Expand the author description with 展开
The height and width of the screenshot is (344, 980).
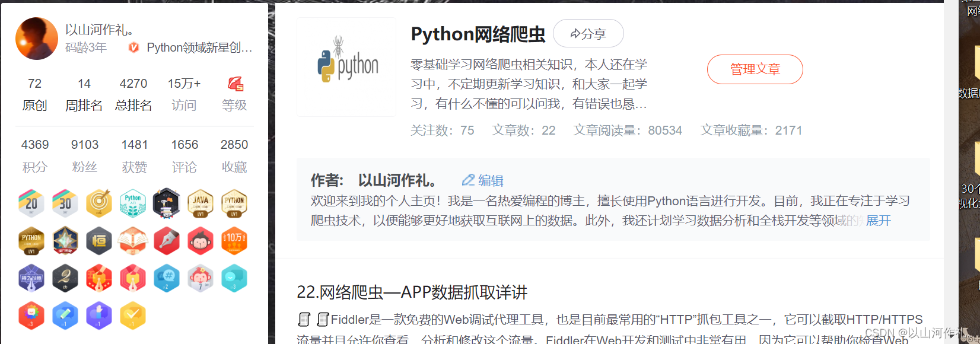(879, 221)
